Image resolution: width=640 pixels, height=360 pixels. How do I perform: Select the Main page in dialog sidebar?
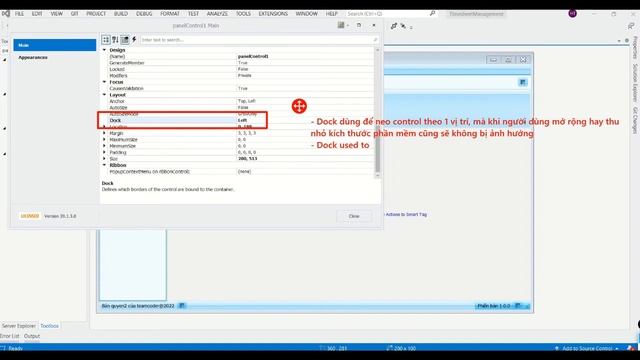(x=55, y=45)
